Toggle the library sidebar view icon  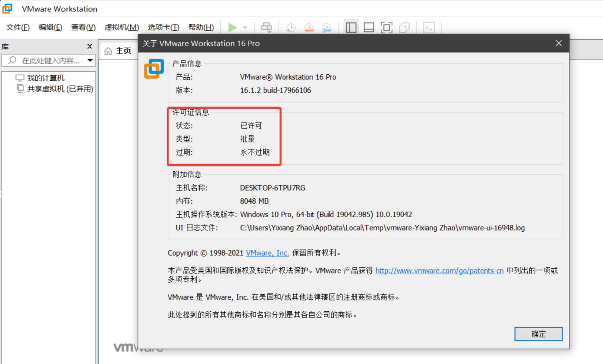[x=351, y=27]
